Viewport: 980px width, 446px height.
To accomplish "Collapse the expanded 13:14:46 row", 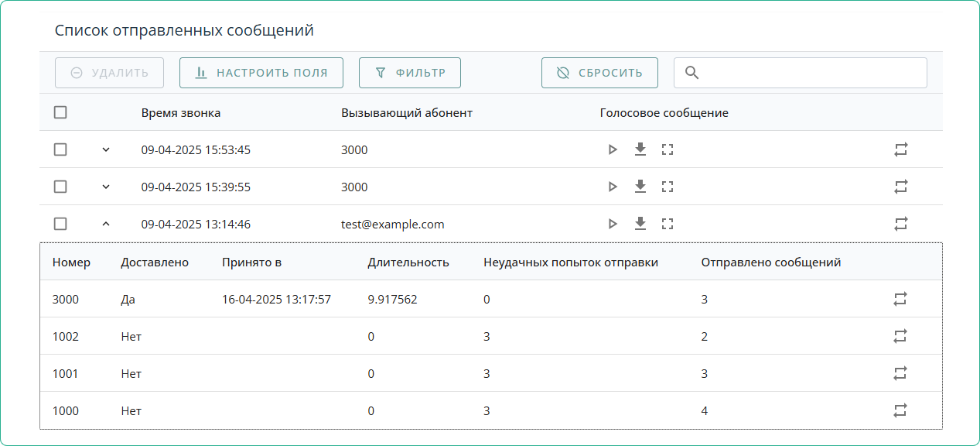I will [x=106, y=224].
